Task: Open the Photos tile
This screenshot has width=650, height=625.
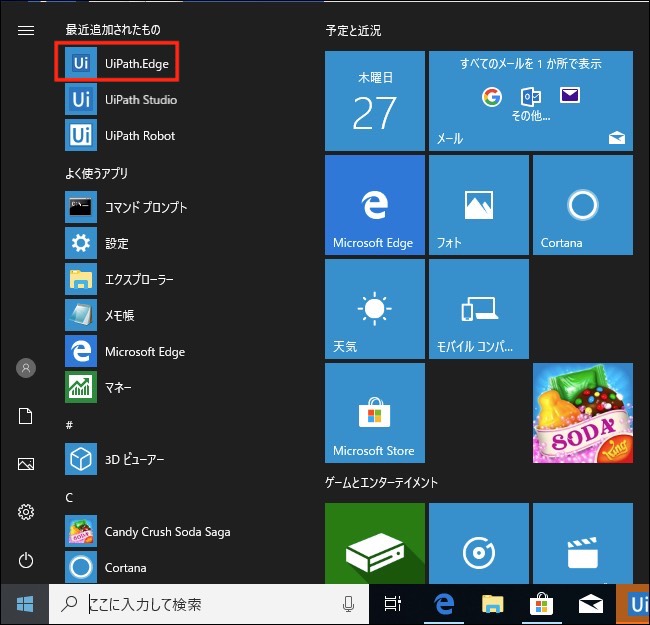Action: tap(478, 204)
